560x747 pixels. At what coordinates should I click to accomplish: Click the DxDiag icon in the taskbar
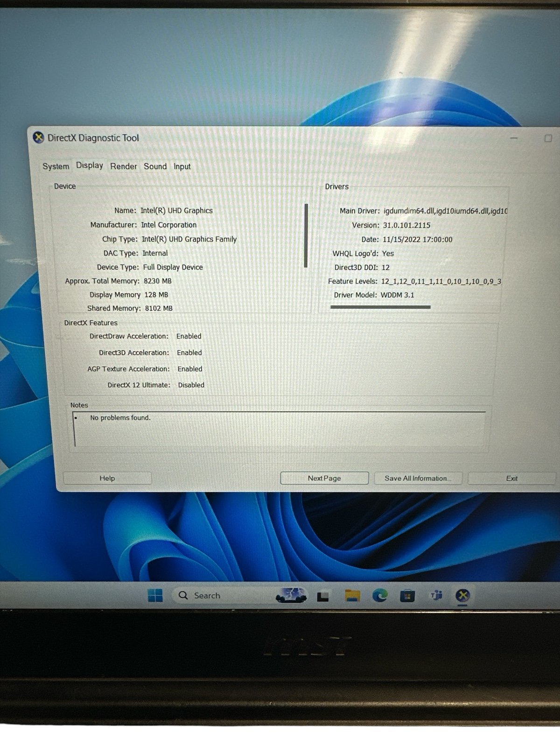[462, 595]
